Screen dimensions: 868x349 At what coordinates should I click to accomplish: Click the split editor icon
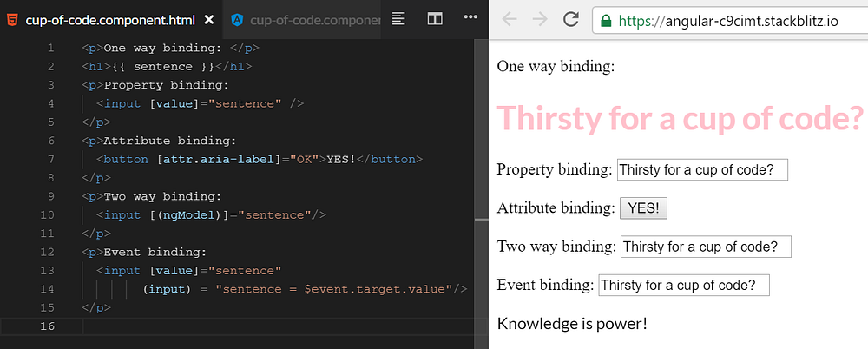435,19
